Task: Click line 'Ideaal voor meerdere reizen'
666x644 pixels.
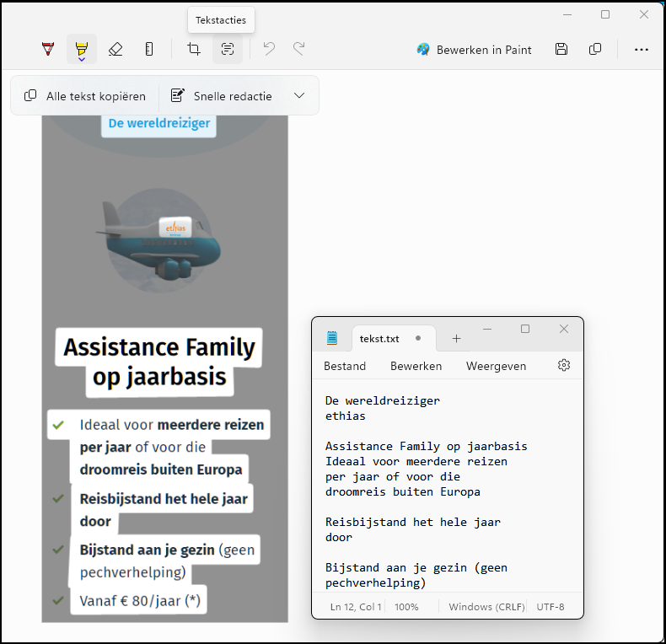Action: 172,424
